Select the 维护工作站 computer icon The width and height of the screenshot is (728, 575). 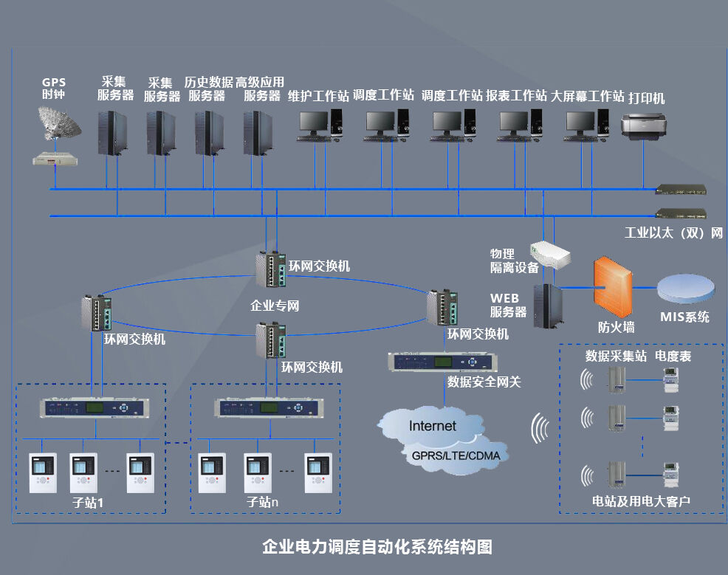pyautogui.click(x=320, y=124)
